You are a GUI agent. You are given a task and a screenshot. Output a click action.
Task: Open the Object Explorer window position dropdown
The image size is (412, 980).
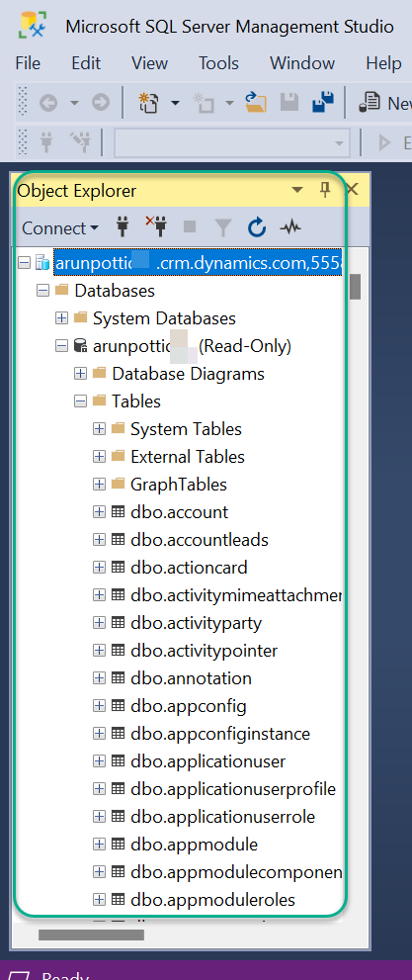(x=297, y=190)
